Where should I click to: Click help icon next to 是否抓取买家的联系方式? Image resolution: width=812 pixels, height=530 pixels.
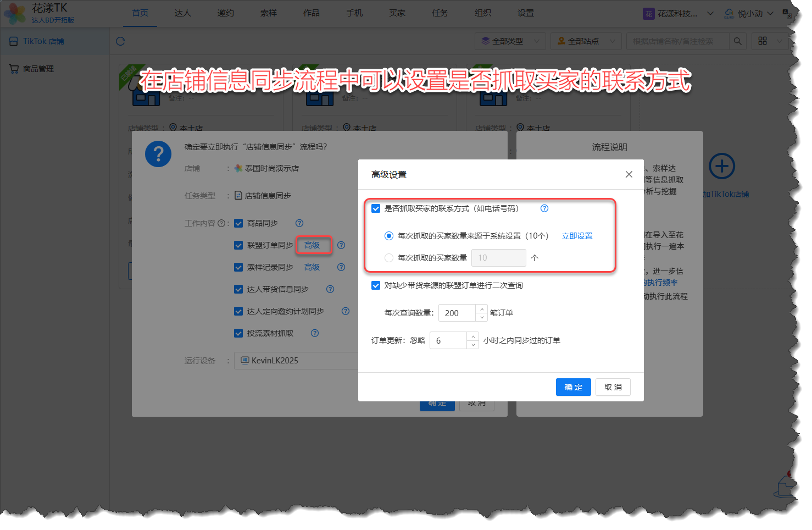click(x=544, y=208)
